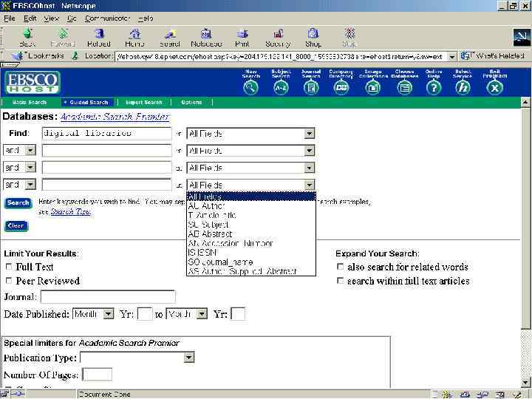Screen dimensions: 532x399
Task: Click Select Service icon
Action: (x=463, y=87)
